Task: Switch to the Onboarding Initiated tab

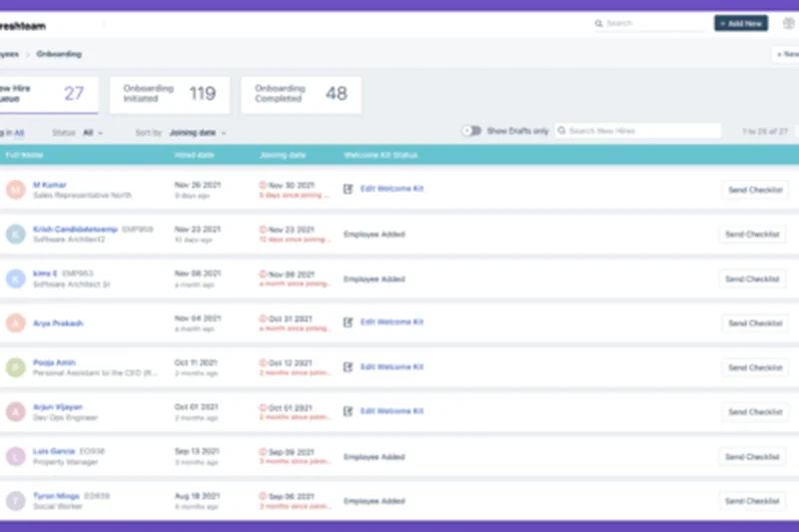Action: 169,94
